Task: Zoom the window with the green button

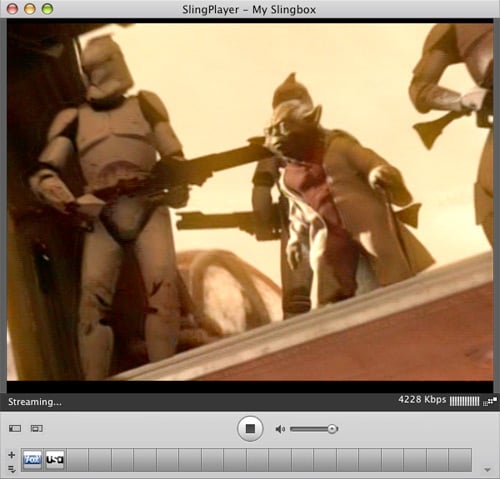Action: (47, 9)
